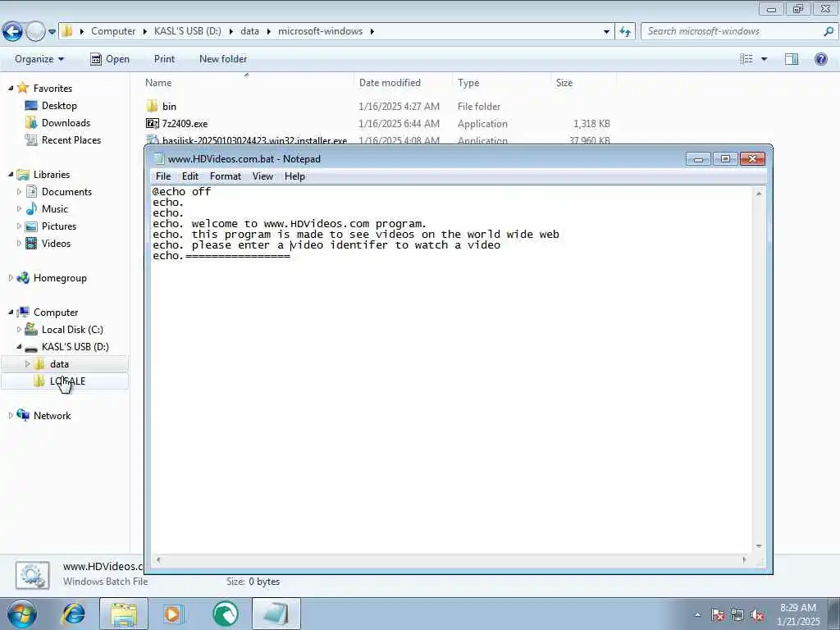The width and height of the screenshot is (840, 630).
Task: Go back using the Explorer back arrow
Action: pyautogui.click(x=12, y=31)
